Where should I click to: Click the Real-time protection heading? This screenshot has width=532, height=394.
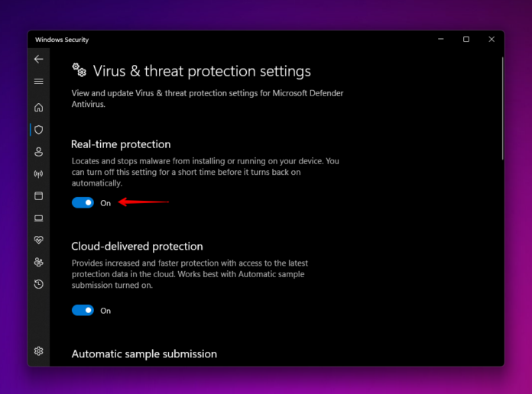click(121, 144)
